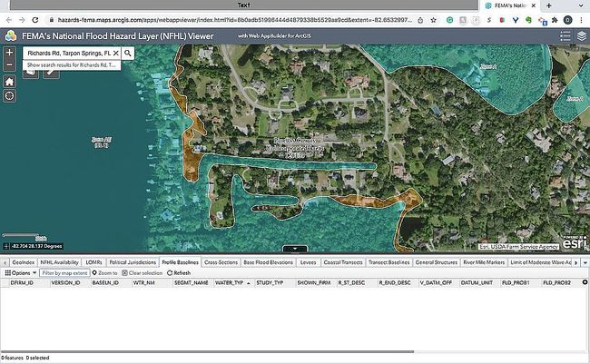Open the browser extensions puzzle icon
The image size is (590, 364).
click(x=555, y=20)
